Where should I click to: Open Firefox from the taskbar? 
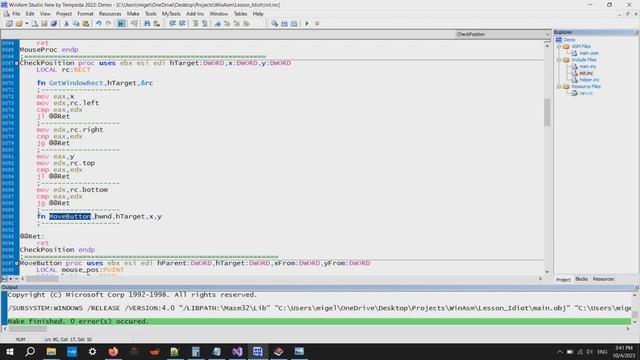113,351
